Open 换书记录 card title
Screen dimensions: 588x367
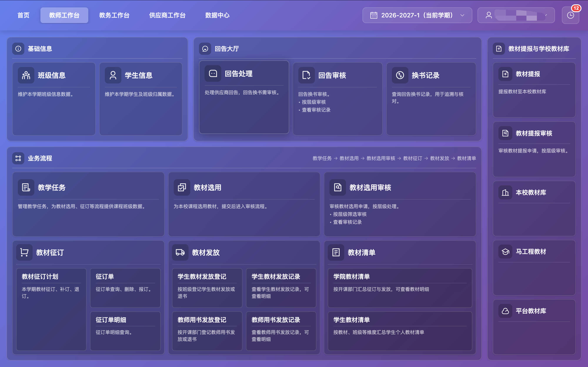coord(426,75)
